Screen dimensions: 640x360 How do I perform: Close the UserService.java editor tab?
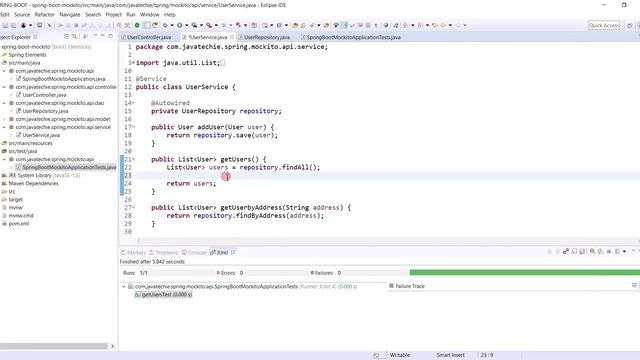tap(232, 37)
